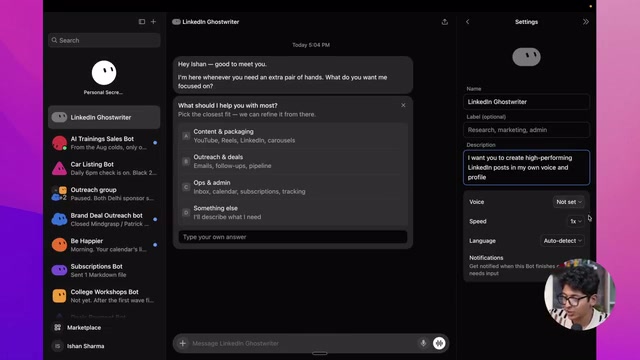This screenshot has height=360, width=640.
Task: Dismiss the question card with X
Action: [x=403, y=105]
